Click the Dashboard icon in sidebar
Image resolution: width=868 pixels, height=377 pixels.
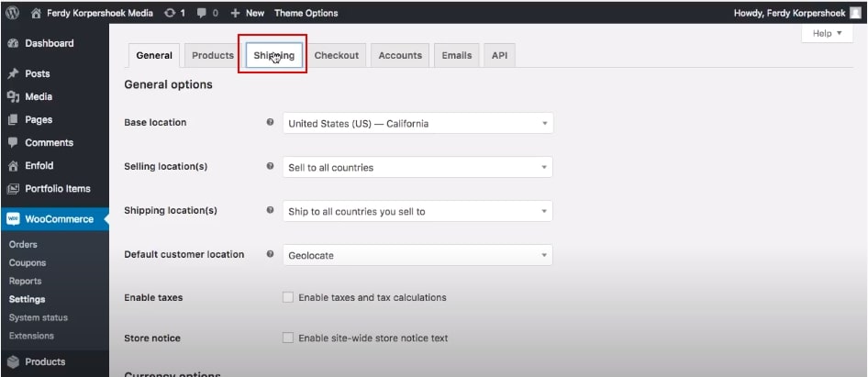click(13, 43)
